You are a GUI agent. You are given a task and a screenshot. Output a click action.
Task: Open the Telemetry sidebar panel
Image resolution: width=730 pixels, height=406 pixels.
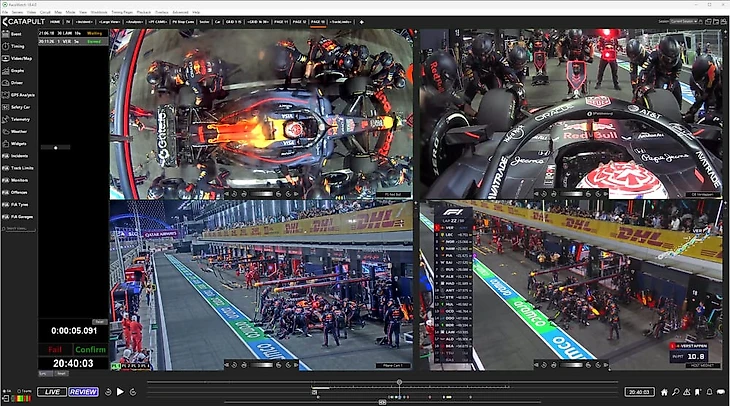pyautogui.click(x=20, y=118)
